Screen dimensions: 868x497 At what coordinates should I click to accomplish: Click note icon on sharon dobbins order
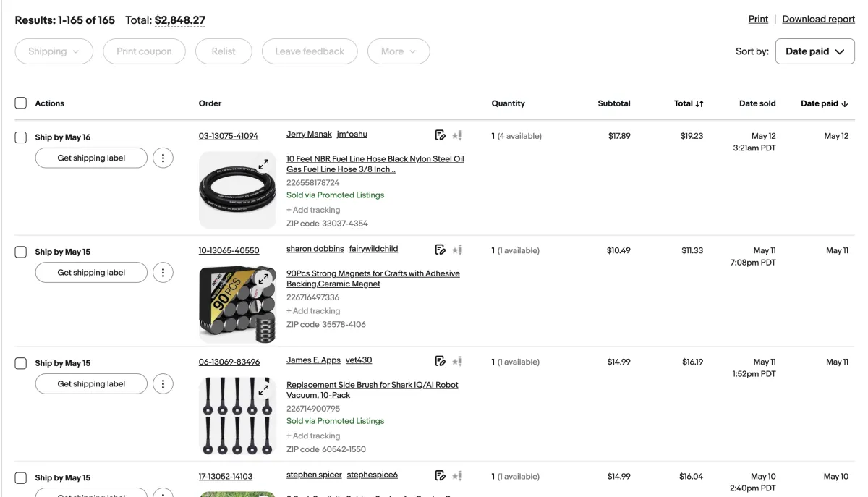click(x=439, y=250)
